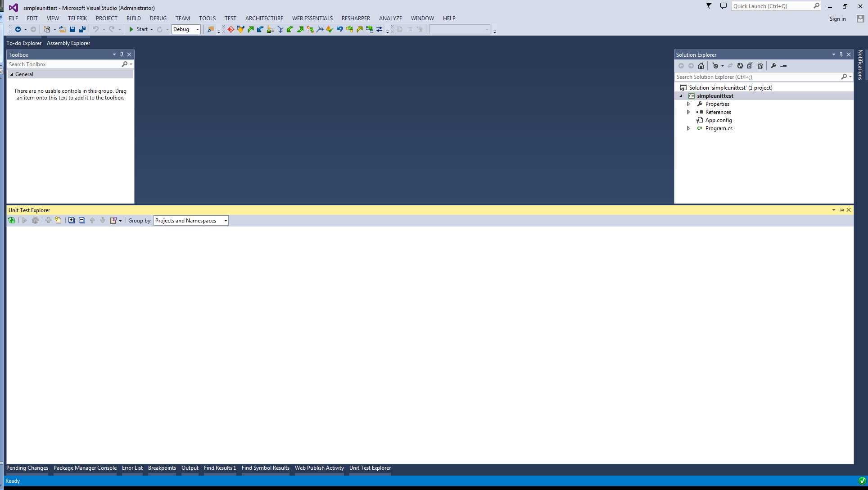Click the Undo icon in the toolbar
The height and width of the screenshot is (490, 868).
[x=96, y=29]
